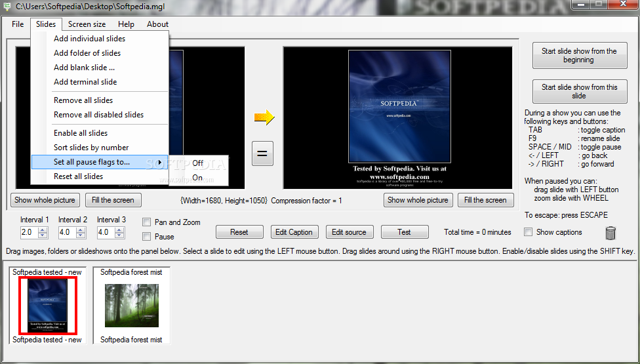Click the equals sign button
This screenshot has width=640, height=364.
click(262, 153)
